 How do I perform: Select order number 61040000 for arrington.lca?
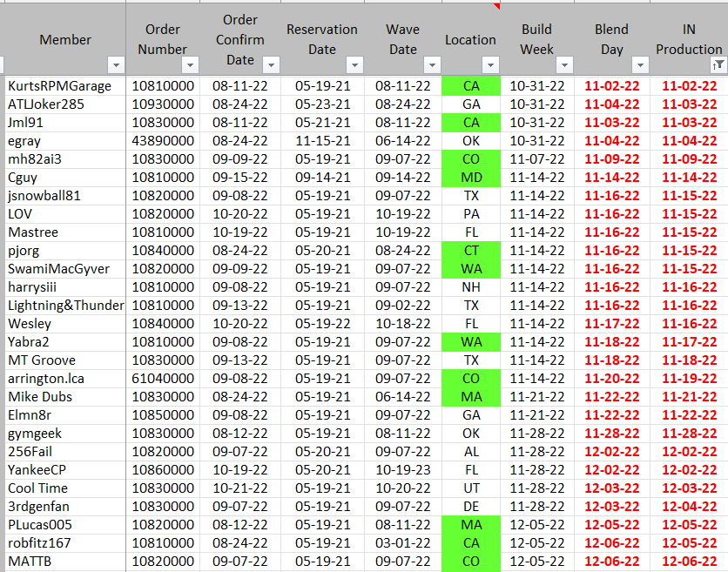tap(163, 379)
